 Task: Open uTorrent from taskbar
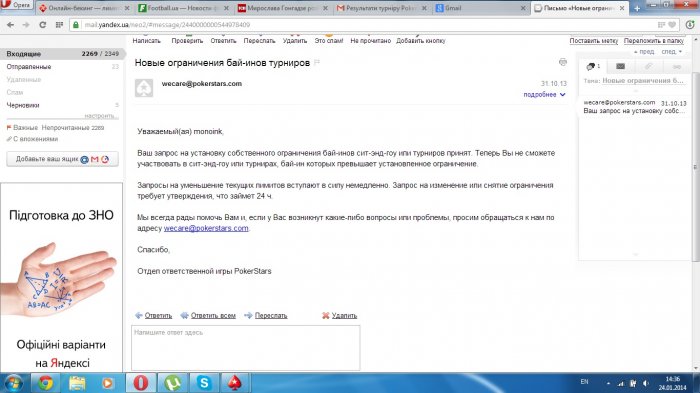173,383
